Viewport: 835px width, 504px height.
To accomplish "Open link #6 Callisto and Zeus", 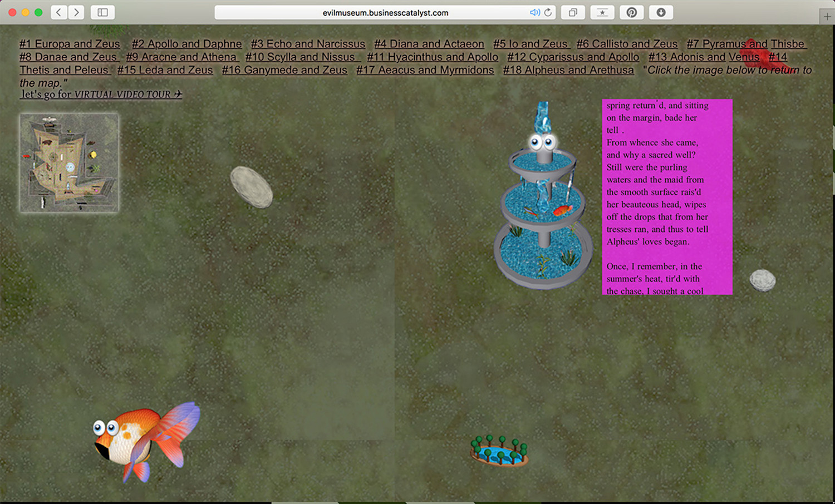I will (627, 44).
